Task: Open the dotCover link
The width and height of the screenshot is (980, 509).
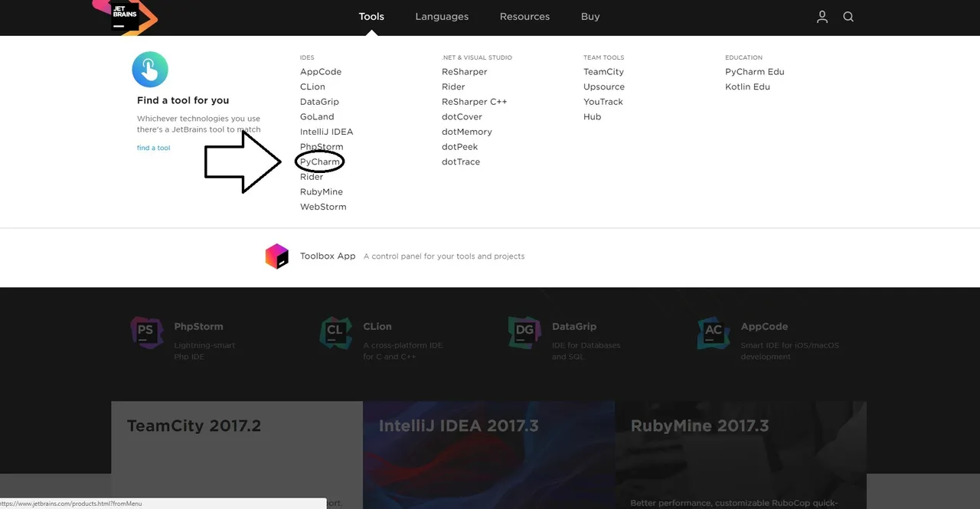Action: [x=462, y=117]
